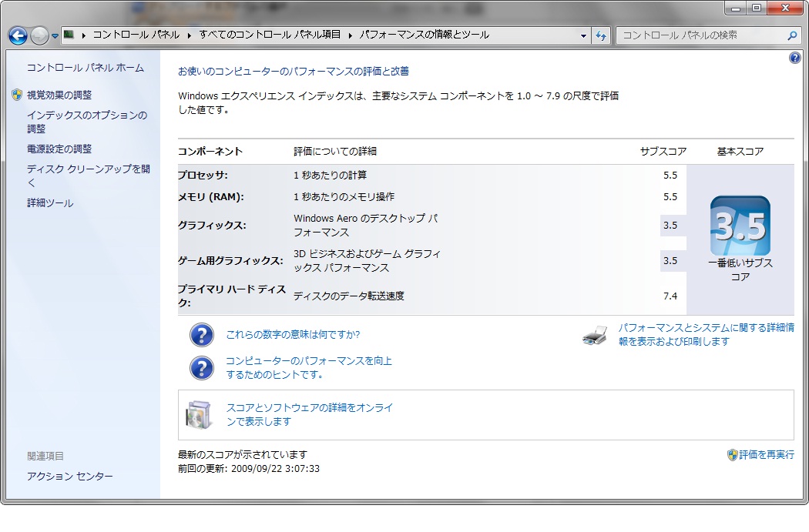Screen dimensions: 809x532
Task: Click the 3.5 base score badge
Action: (740, 226)
